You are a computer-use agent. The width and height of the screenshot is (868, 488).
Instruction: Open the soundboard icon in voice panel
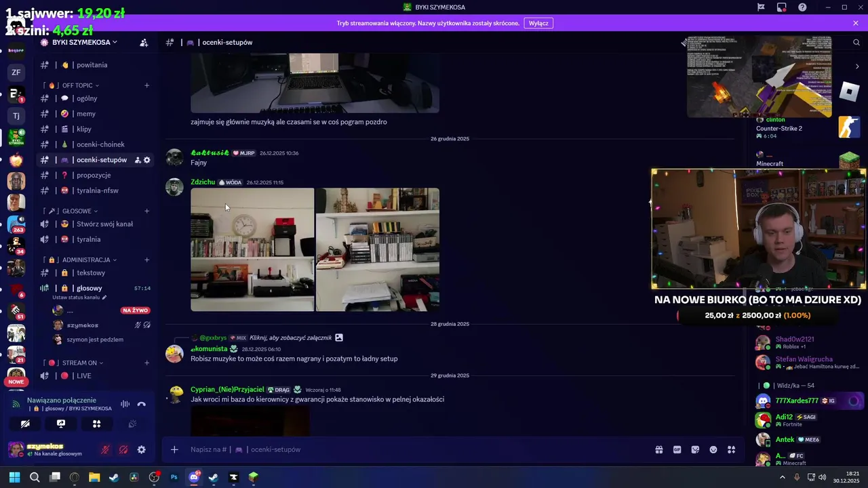[x=132, y=424]
